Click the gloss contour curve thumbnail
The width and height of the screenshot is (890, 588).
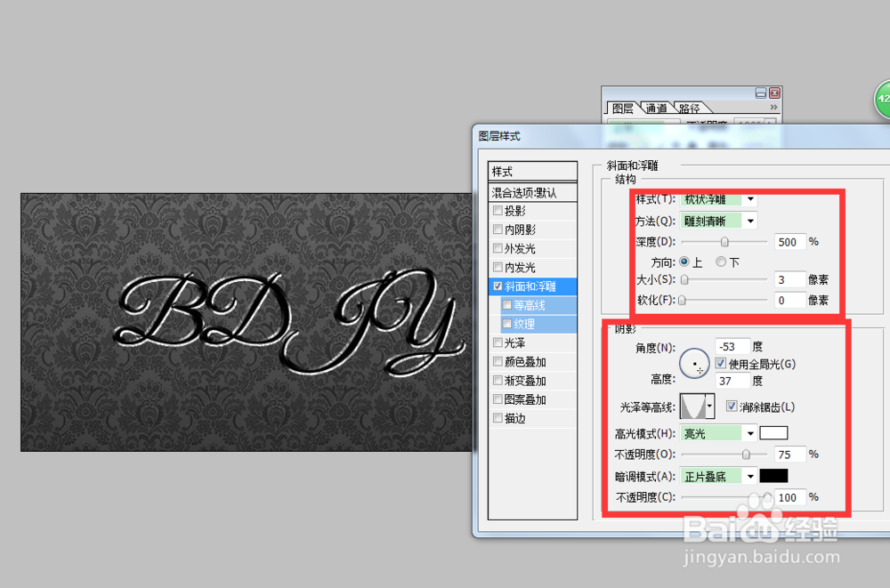(692, 407)
